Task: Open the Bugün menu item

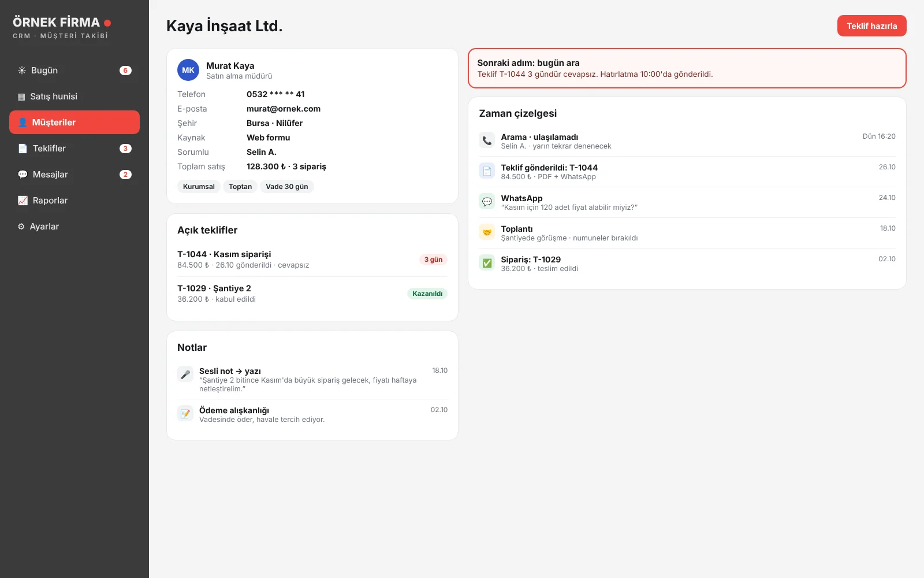Action: (74, 71)
